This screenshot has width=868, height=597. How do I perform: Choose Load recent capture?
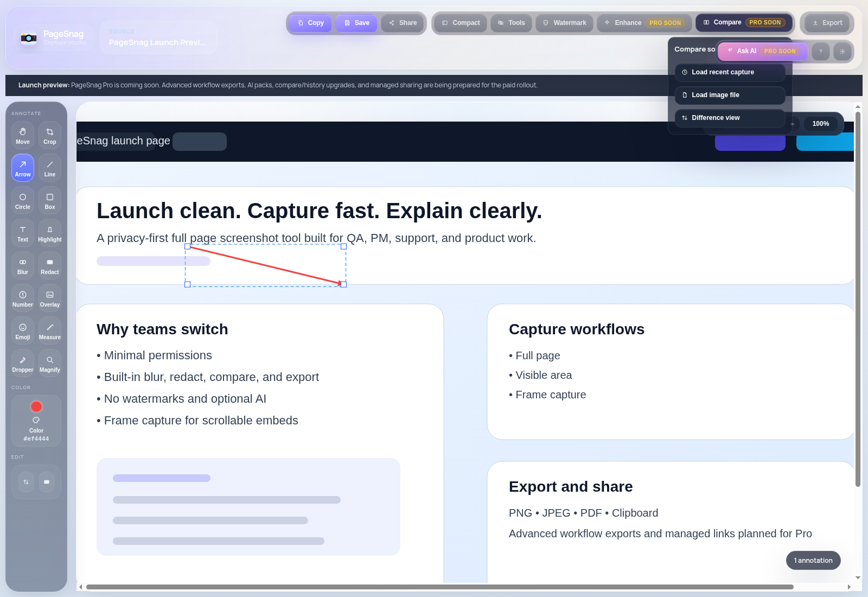click(x=730, y=72)
